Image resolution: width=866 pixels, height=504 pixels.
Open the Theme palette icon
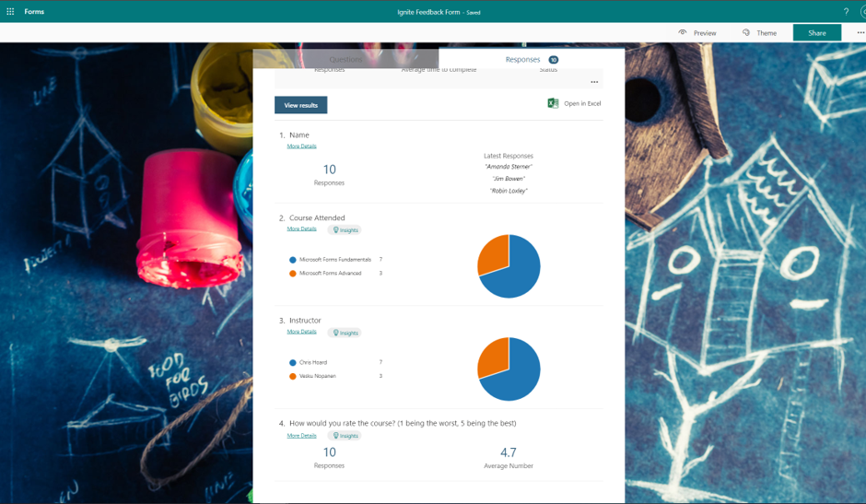(x=746, y=32)
